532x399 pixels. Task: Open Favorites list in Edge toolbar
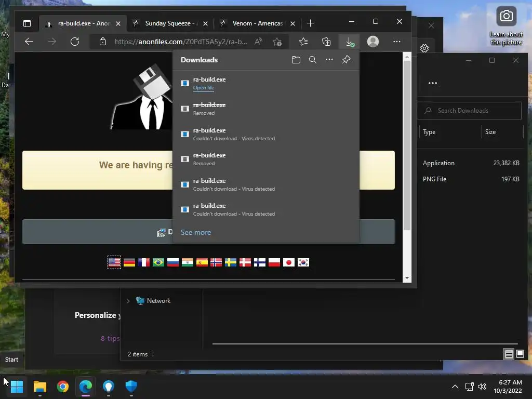(x=303, y=42)
